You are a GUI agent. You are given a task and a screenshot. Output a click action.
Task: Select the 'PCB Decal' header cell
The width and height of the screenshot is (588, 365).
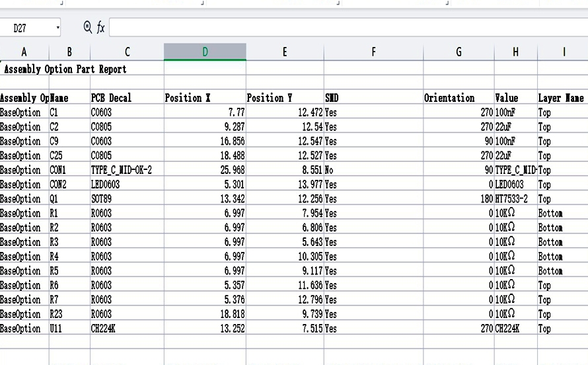coord(111,98)
